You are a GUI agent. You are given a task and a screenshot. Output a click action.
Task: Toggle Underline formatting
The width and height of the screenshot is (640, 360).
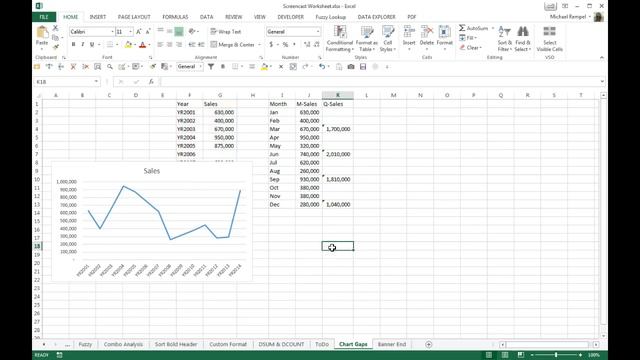[x=92, y=44]
